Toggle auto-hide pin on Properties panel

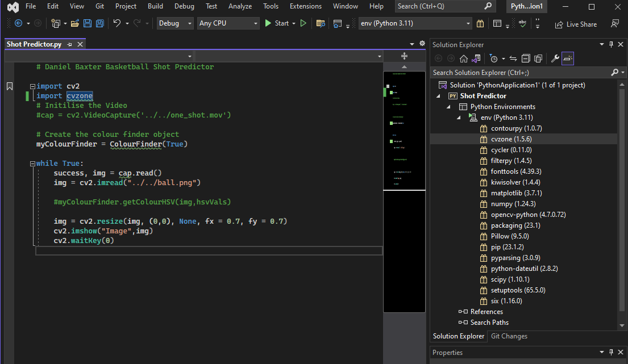(611, 352)
